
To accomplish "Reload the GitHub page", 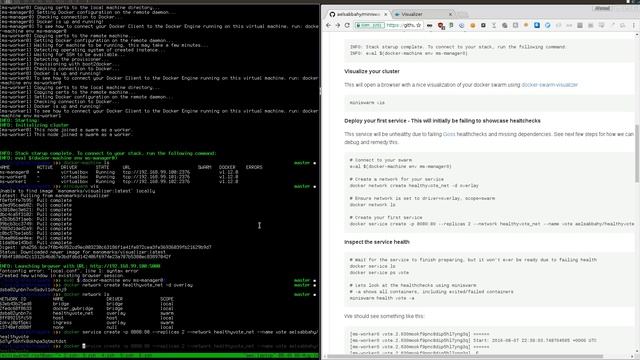I will 347,25.
